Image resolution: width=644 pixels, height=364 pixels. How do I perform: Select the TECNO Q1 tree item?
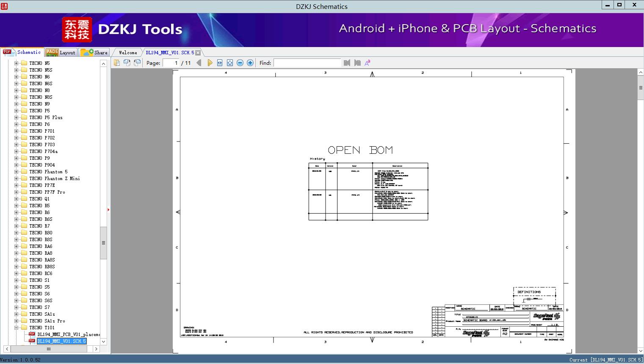tap(39, 199)
